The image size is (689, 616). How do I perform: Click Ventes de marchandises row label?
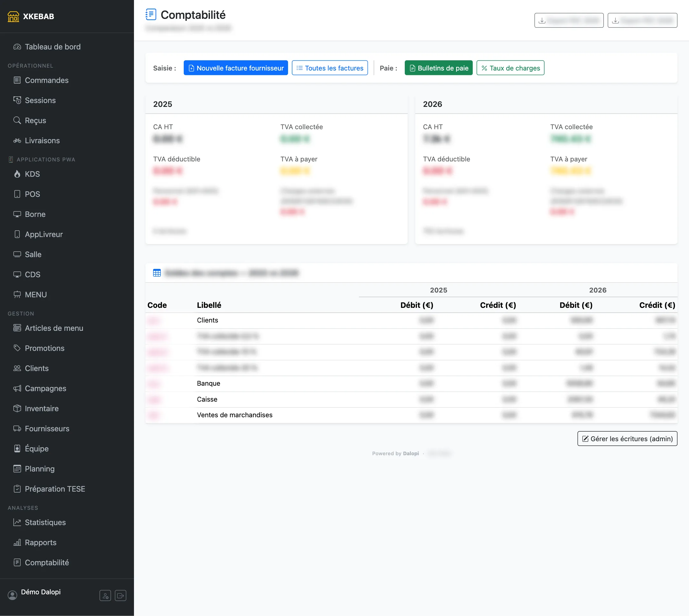click(x=234, y=415)
